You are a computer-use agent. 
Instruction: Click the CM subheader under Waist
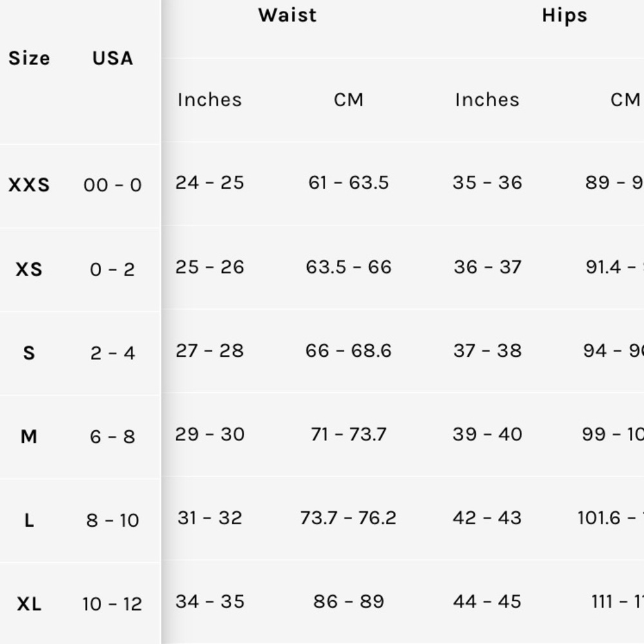(x=348, y=100)
